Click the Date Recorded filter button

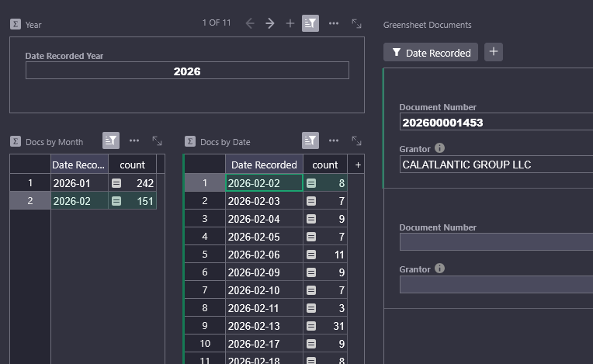pos(431,53)
